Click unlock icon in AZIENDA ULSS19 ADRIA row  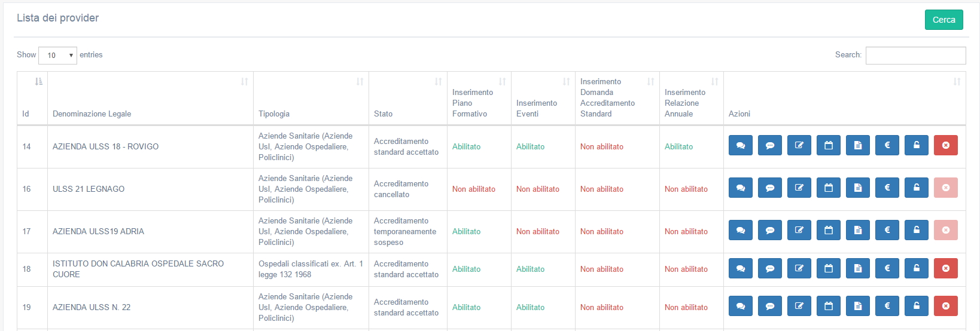(916, 230)
